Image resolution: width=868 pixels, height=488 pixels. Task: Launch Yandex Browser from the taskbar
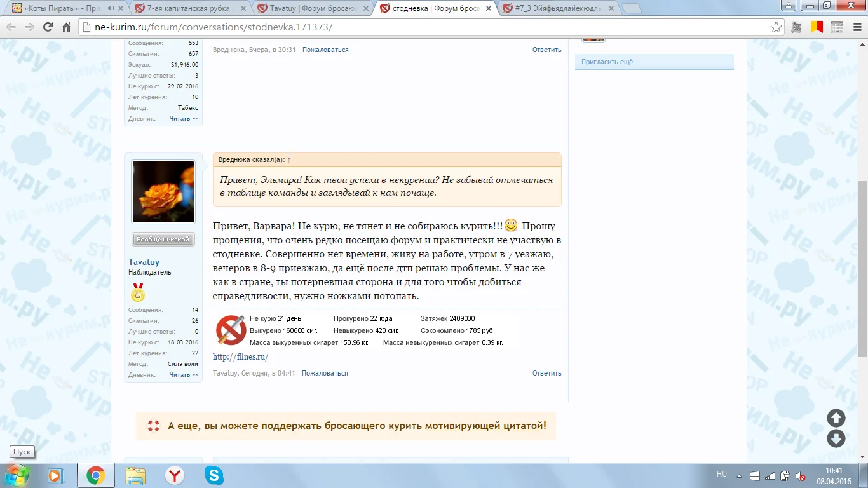pyautogui.click(x=175, y=475)
